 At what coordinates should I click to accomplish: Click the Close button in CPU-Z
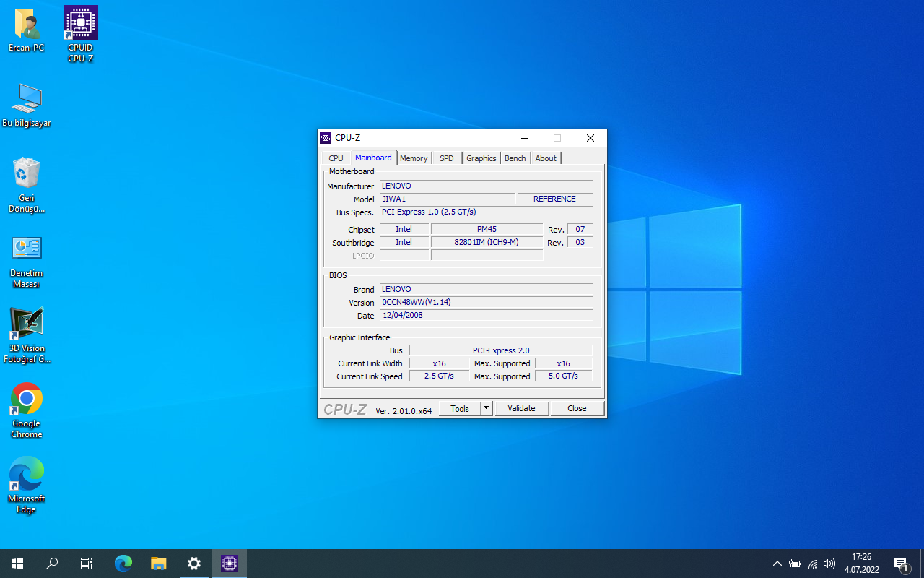tap(577, 409)
